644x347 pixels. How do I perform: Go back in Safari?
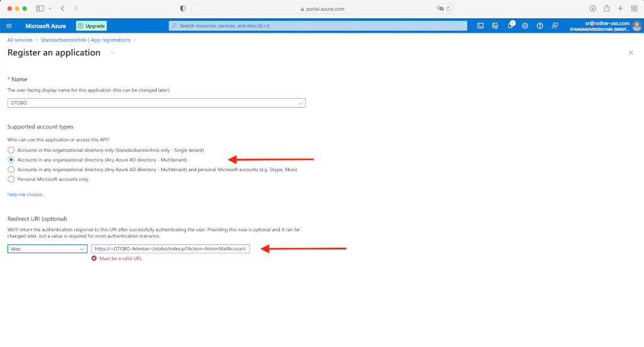click(62, 8)
